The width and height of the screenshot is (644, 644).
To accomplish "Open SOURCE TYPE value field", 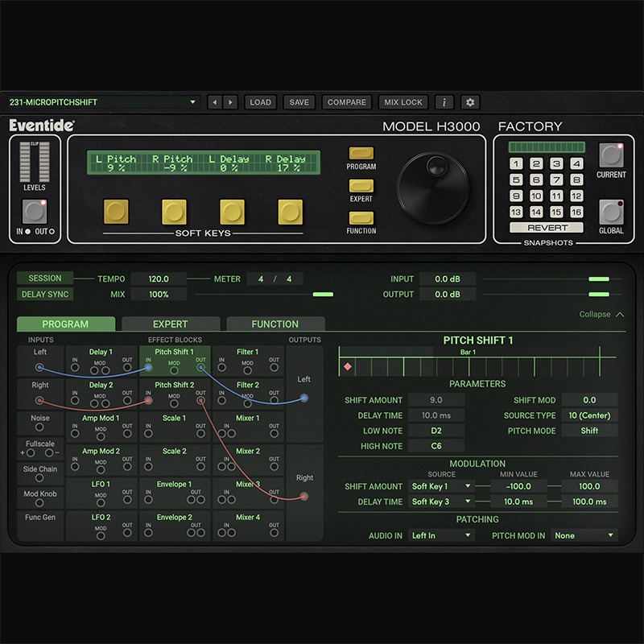I will 589,415.
